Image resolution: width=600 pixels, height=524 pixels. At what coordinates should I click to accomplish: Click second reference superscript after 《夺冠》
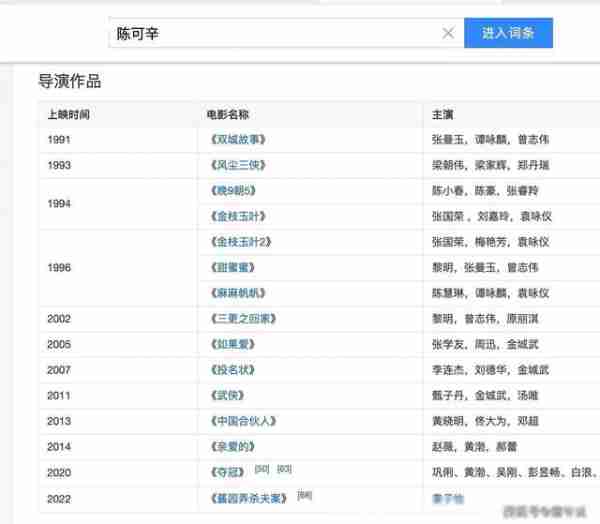point(284,469)
